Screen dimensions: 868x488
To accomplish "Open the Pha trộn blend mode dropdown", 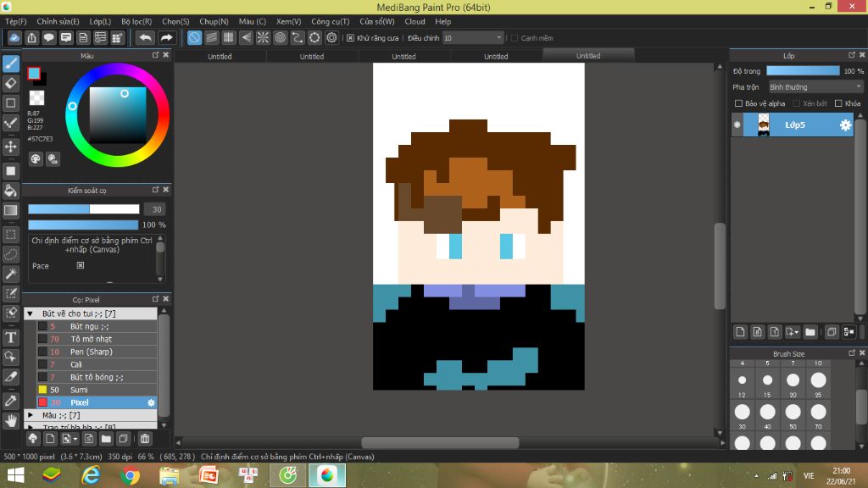I will click(x=815, y=87).
